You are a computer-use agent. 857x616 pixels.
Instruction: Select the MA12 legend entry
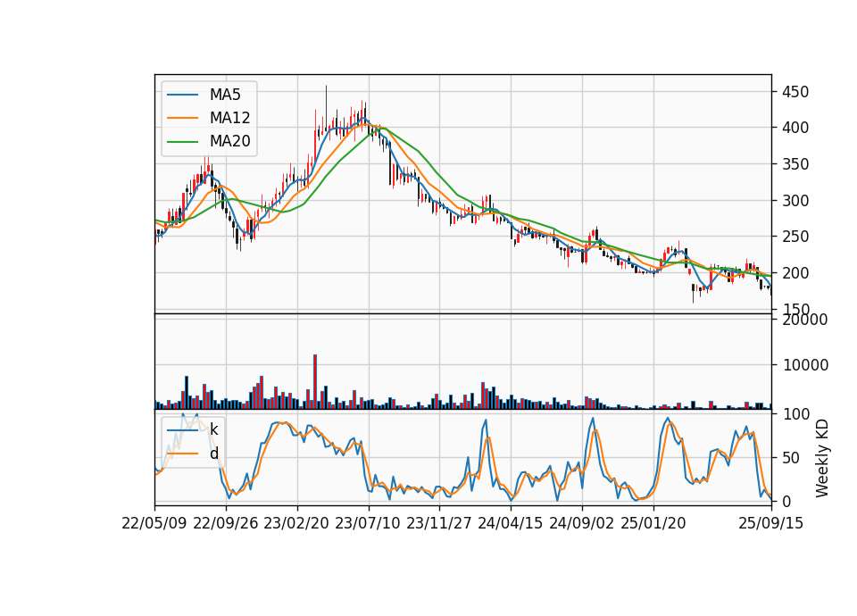(x=209, y=118)
